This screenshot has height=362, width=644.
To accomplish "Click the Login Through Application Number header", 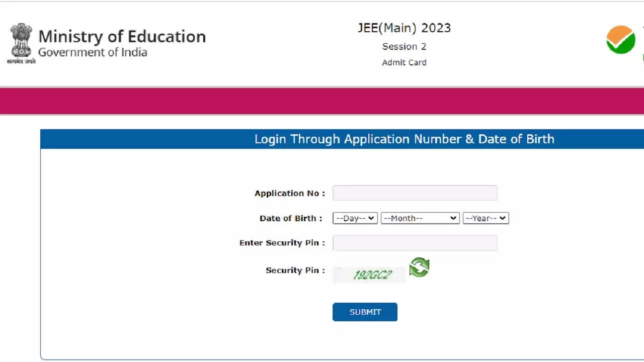I will [x=404, y=139].
